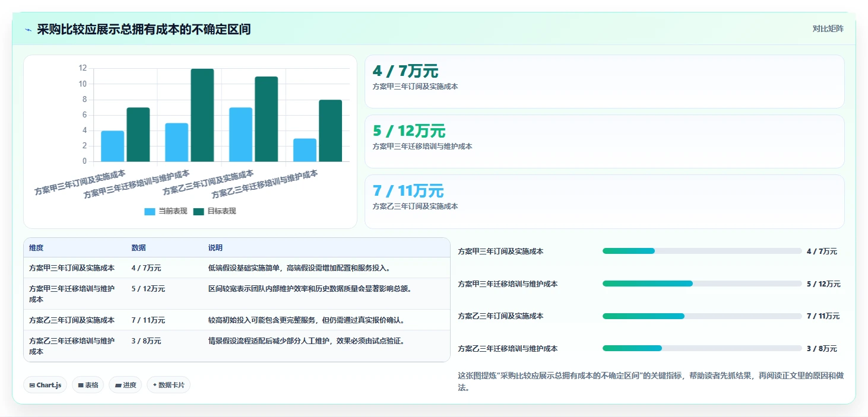Click the title 采购比较应展示总拥有成本的不确定区间
The width and height of the screenshot is (868, 417).
(144, 29)
